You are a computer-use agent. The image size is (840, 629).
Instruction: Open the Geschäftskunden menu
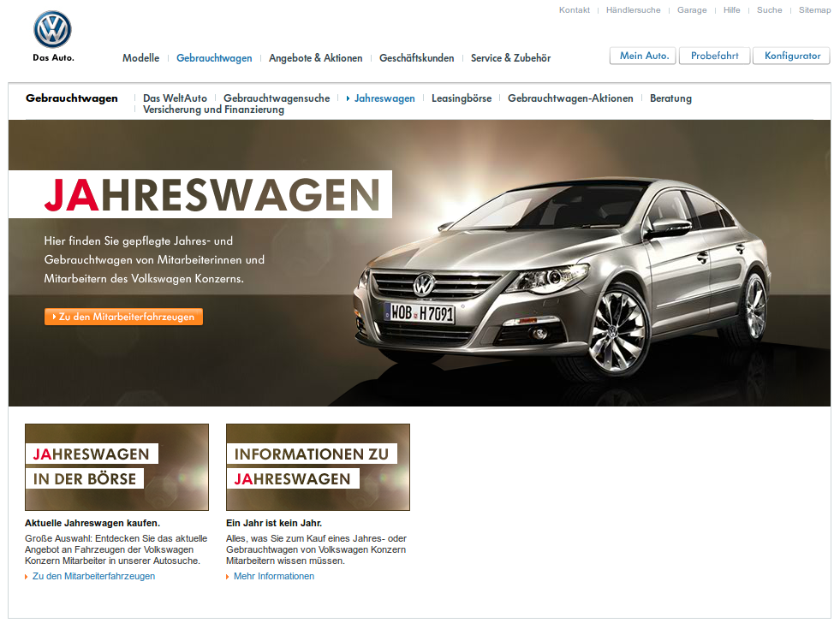(x=417, y=58)
